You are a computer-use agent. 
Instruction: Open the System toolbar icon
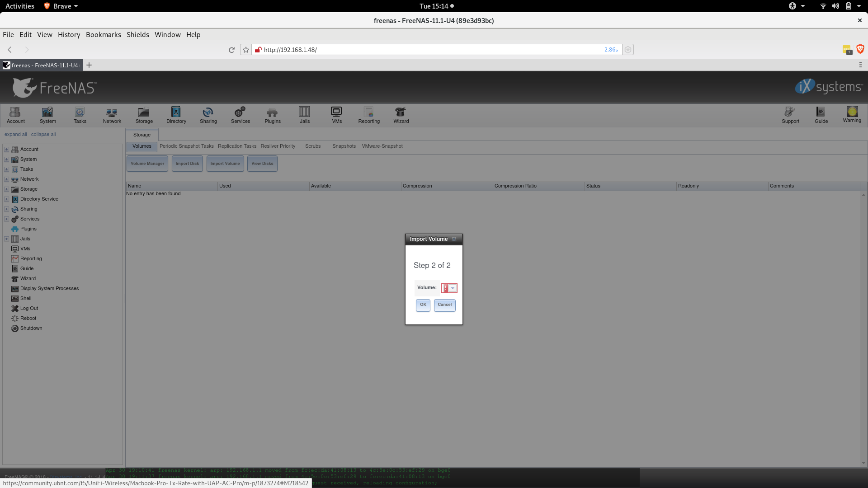48,115
